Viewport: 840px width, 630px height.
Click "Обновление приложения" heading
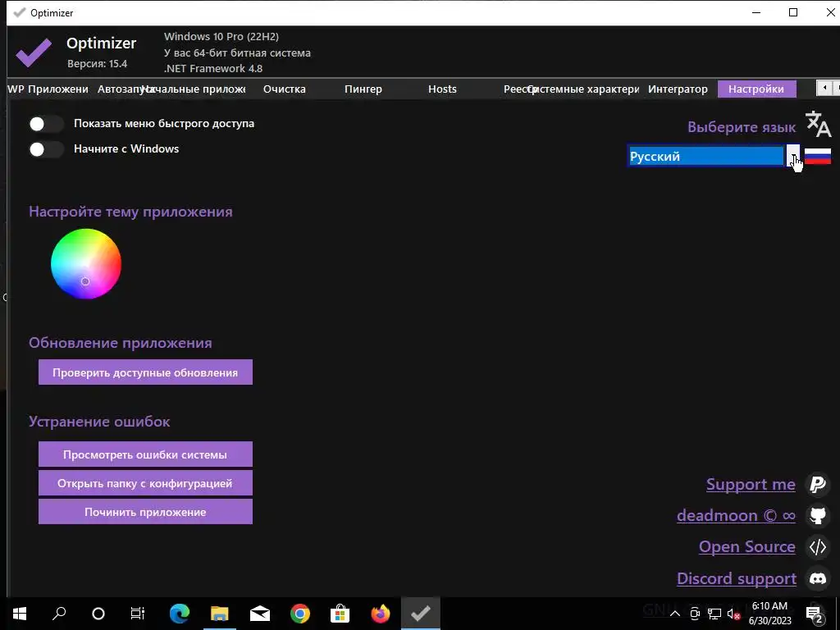121,343
